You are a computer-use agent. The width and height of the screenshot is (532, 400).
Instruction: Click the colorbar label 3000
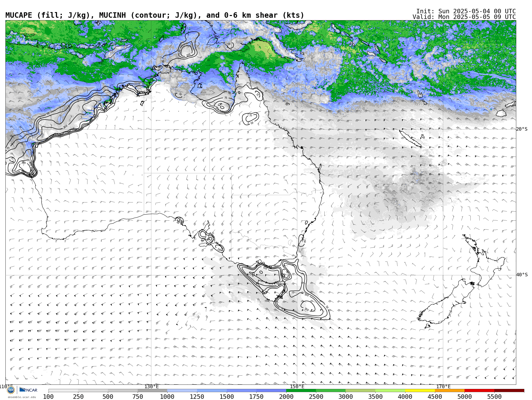346,397
